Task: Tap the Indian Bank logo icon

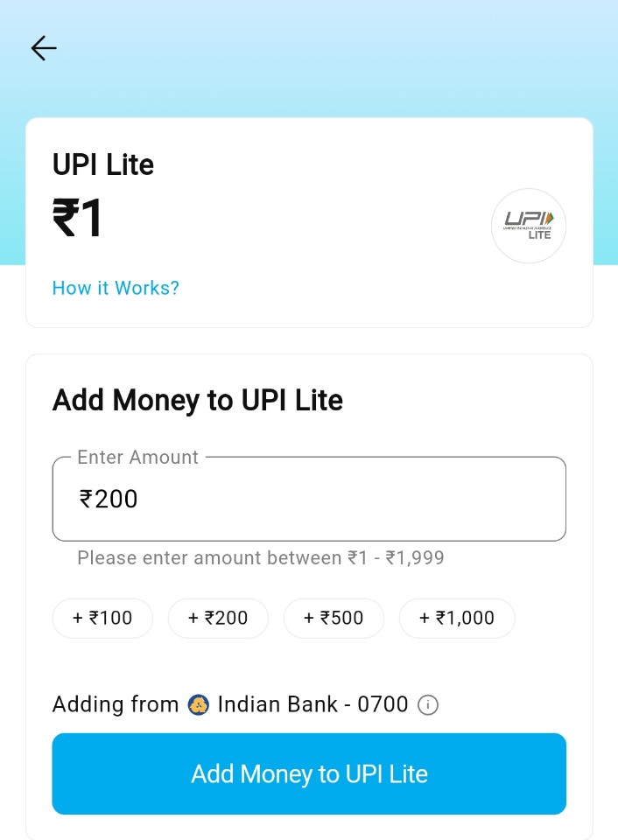Action: click(x=199, y=704)
